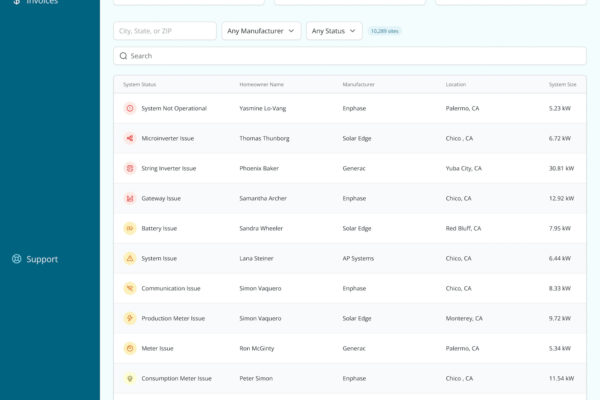Click the 8.33 kW system size
This screenshot has height=400, width=600.
pyautogui.click(x=560, y=288)
